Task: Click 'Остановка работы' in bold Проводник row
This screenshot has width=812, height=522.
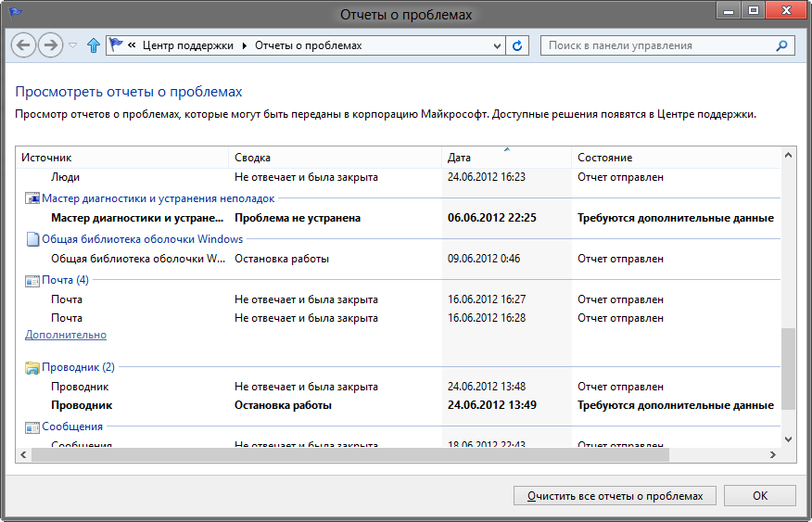Action: (283, 405)
